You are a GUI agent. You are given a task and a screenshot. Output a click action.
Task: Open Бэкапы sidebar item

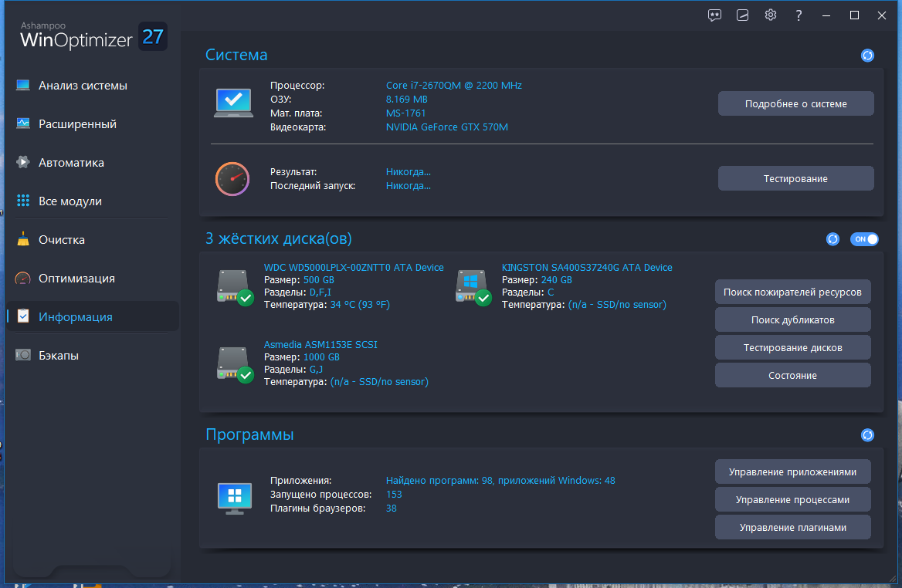[92, 355]
